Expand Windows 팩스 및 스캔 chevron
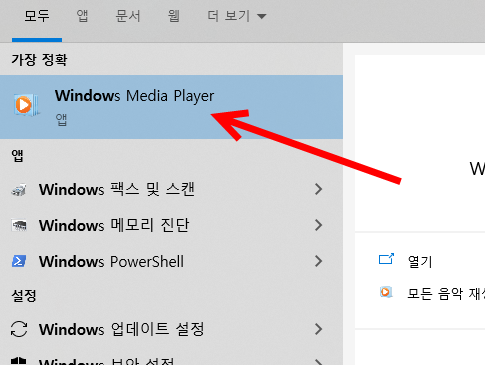This screenshot has height=365, width=485. click(319, 189)
